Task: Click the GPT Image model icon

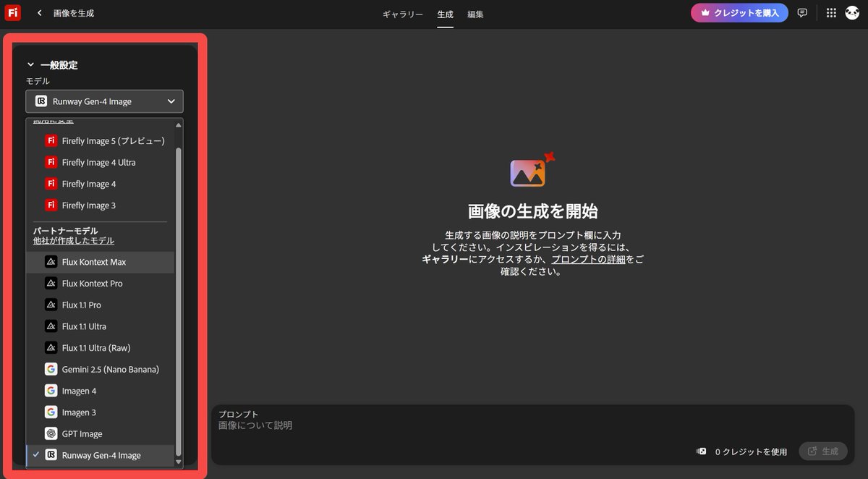Action: click(x=51, y=433)
